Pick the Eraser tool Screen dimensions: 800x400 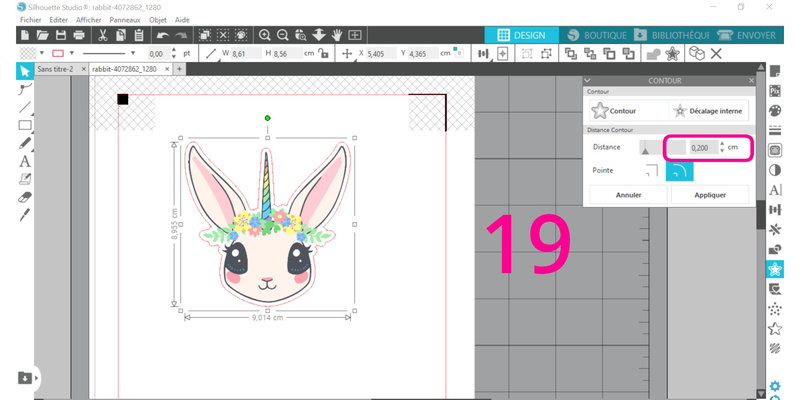point(25,197)
